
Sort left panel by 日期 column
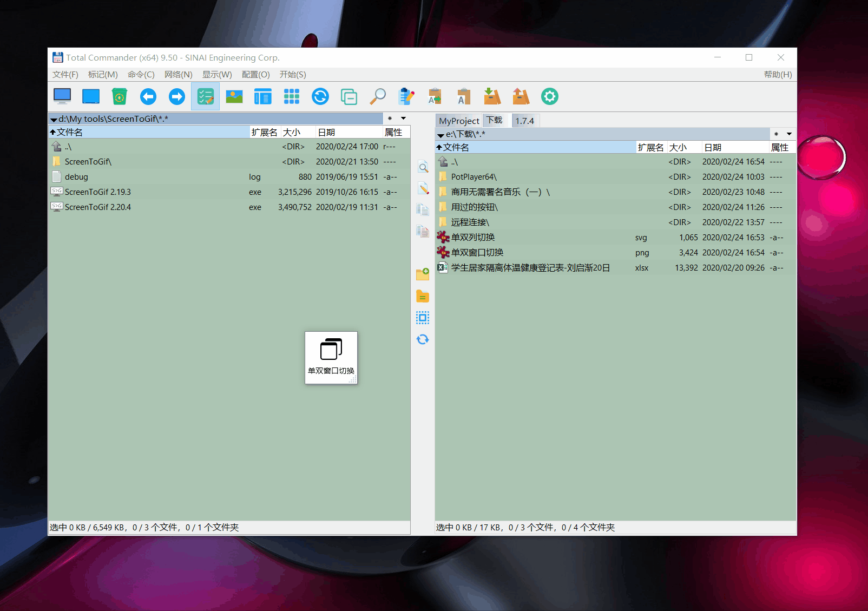tap(349, 132)
